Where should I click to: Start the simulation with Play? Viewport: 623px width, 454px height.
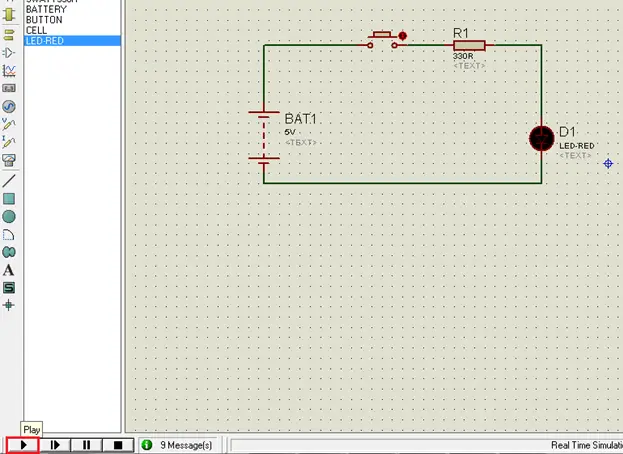[x=23, y=445]
